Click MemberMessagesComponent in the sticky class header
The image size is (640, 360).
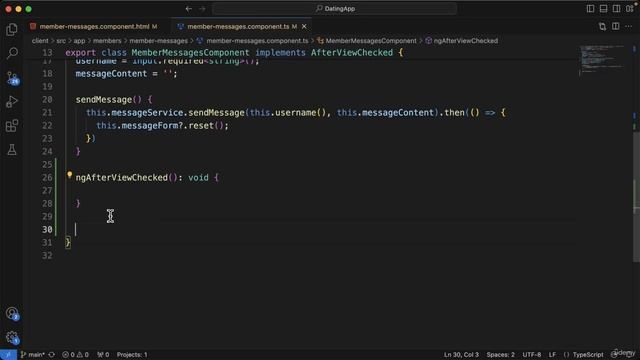tap(190, 53)
